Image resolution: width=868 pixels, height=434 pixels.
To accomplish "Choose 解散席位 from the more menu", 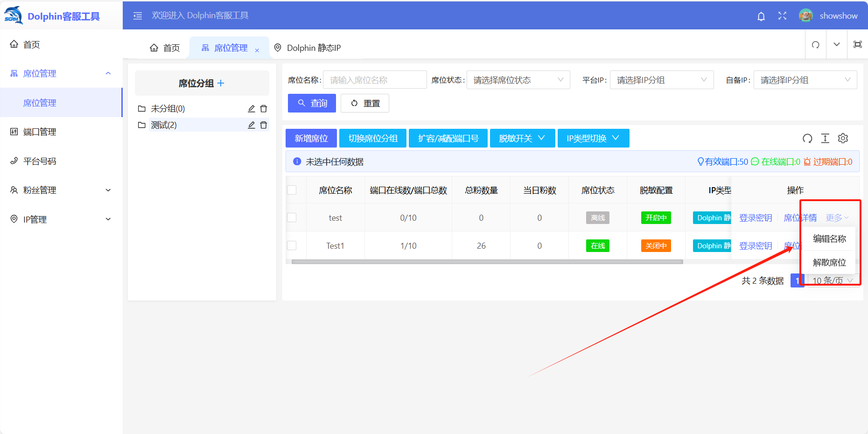I will tap(829, 262).
